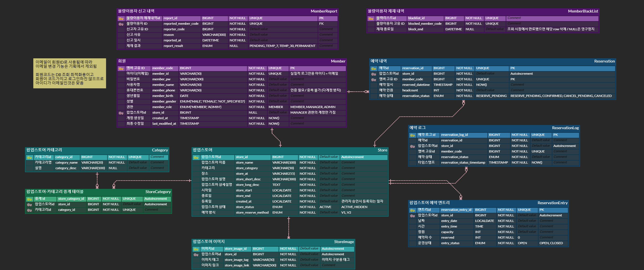
Task: Click the ENUM('MALE', 'FEMALE', 'NOT_SPECIFIED') cell
Action: coord(213,101)
